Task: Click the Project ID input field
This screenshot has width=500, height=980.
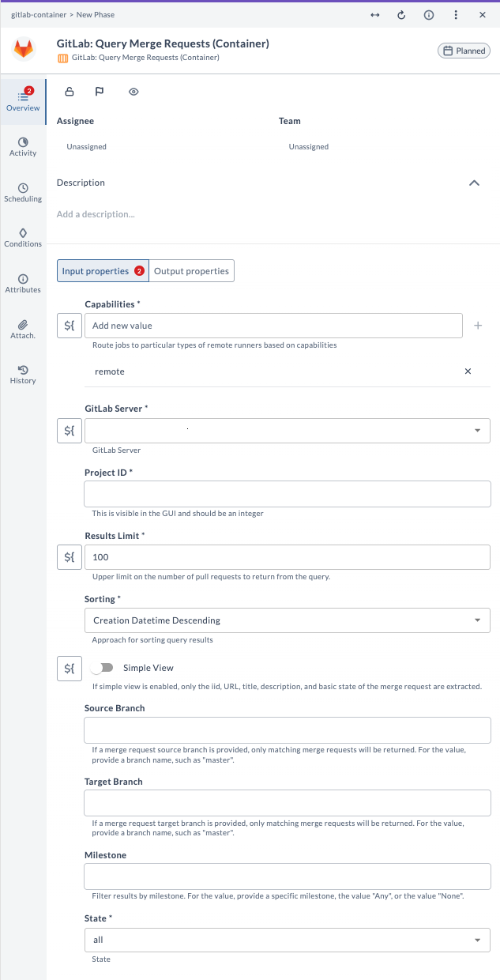Action: coord(288,494)
